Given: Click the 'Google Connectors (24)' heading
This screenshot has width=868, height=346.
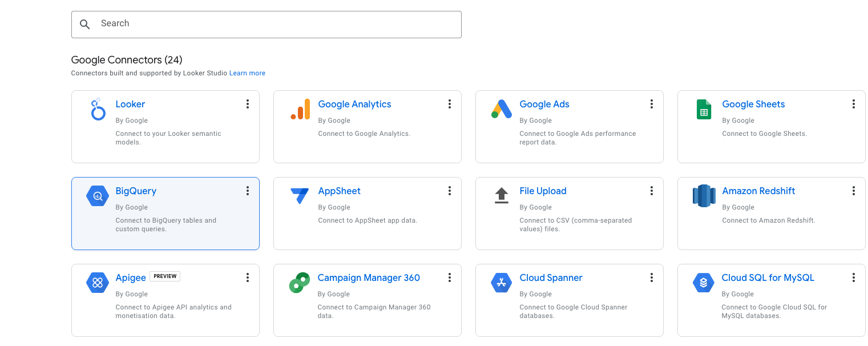Looking at the screenshot, I should click(127, 60).
